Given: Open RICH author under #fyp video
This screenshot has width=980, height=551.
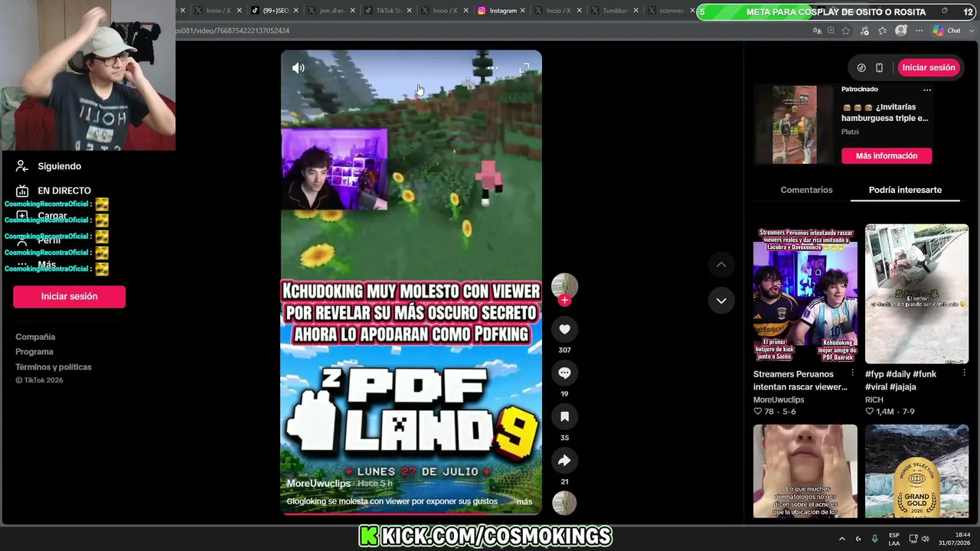Looking at the screenshot, I should [x=874, y=399].
